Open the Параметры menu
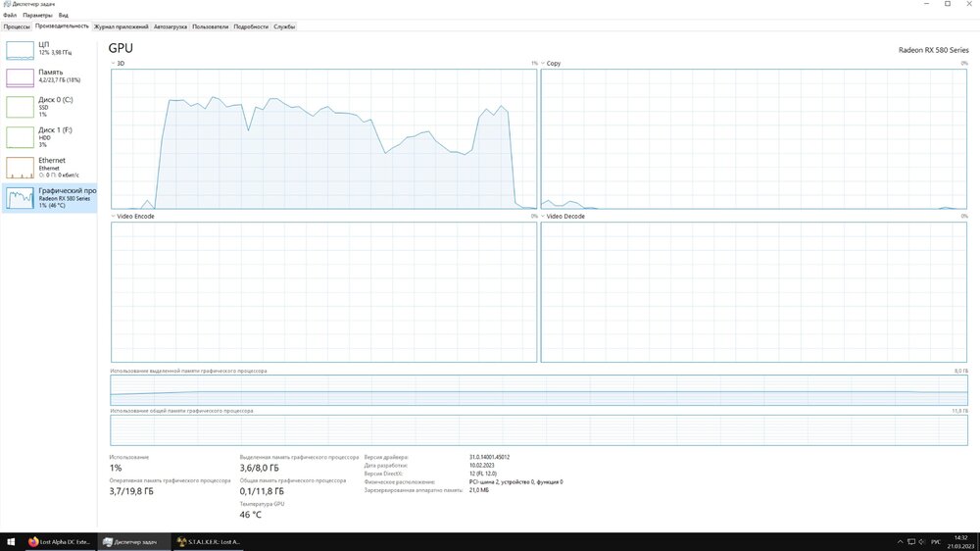The height and width of the screenshot is (551, 980). 37,16
